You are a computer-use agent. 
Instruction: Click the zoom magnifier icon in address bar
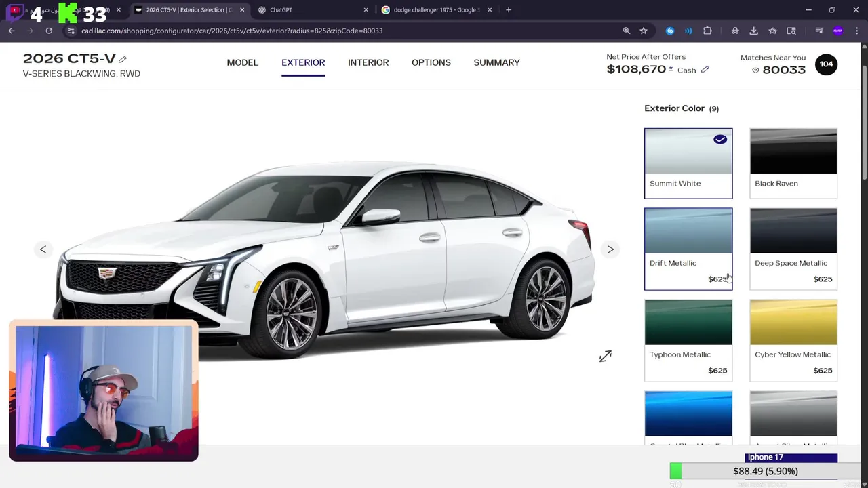(627, 30)
